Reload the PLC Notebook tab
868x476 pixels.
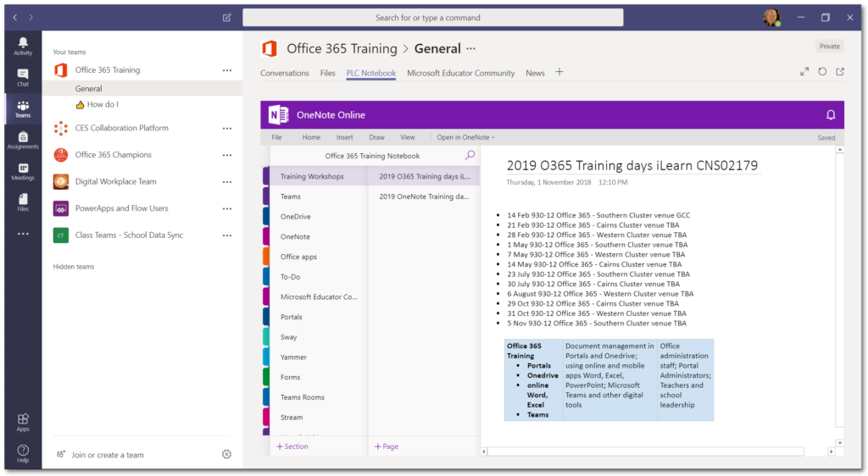822,72
